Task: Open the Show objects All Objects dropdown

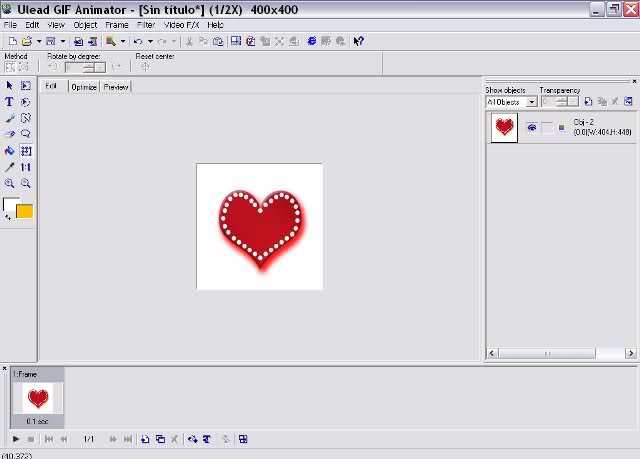Action: [531, 102]
